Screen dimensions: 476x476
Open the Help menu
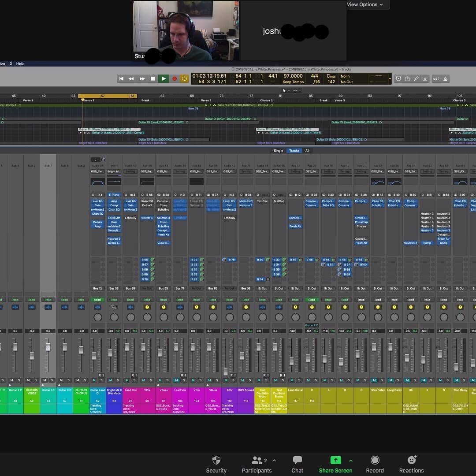[20, 63]
